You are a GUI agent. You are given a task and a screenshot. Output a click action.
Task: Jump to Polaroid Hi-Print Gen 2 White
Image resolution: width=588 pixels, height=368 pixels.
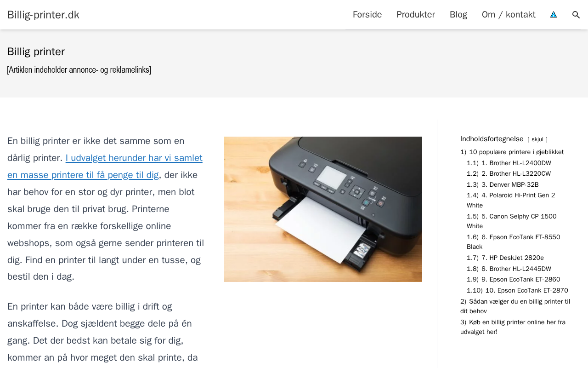[511, 201]
